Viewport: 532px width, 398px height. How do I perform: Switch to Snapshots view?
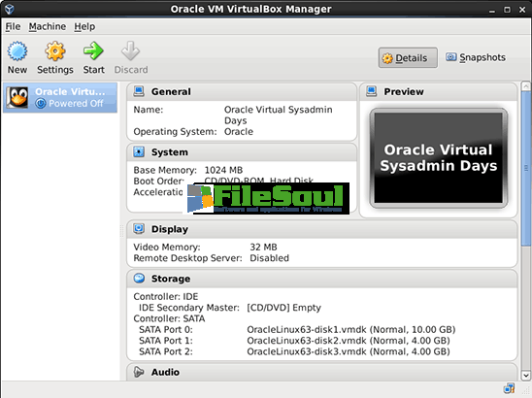[476, 57]
